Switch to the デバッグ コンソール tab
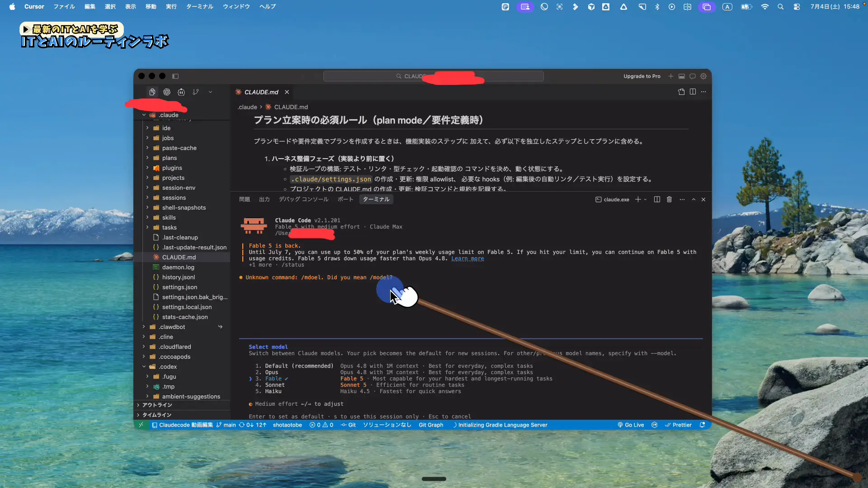The width and height of the screenshot is (868, 488). 304,199
